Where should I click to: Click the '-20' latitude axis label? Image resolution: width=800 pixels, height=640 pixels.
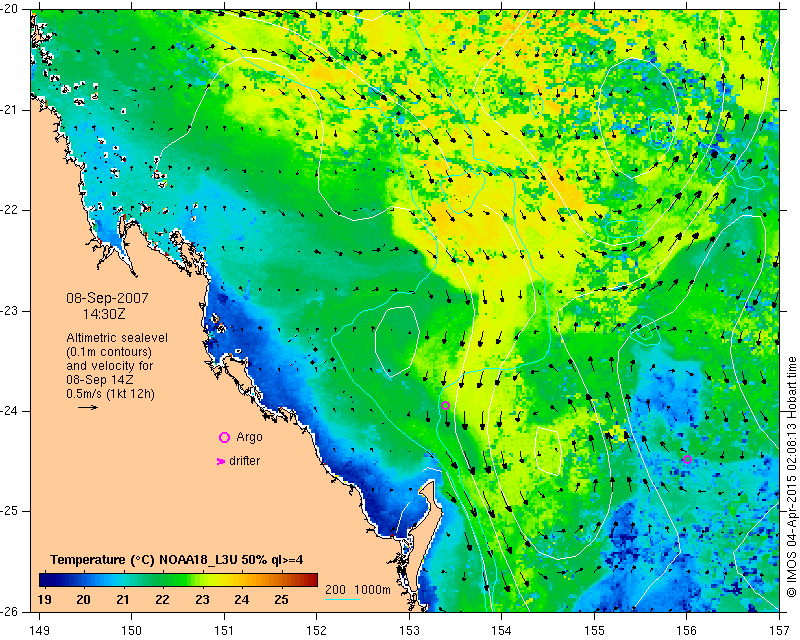pyautogui.click(x=10, y=10)
